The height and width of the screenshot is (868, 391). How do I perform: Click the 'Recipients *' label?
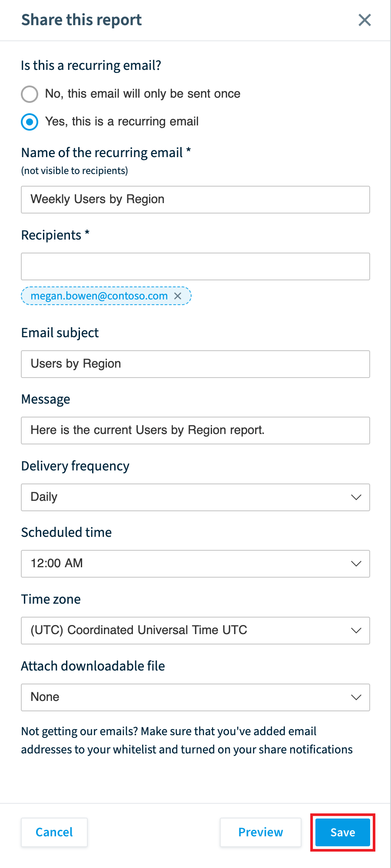55,235
